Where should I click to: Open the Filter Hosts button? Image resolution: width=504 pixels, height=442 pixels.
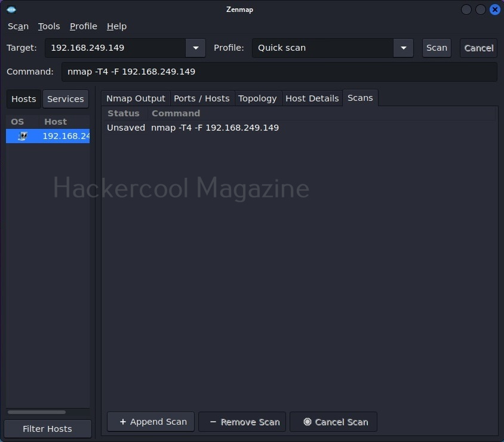48,429
